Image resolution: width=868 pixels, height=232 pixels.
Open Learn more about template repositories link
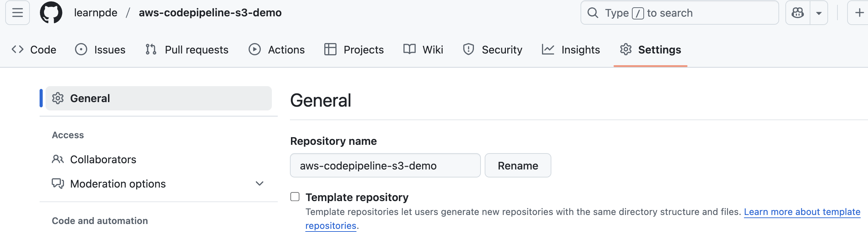pyautogui.click(x=802, y=212)
